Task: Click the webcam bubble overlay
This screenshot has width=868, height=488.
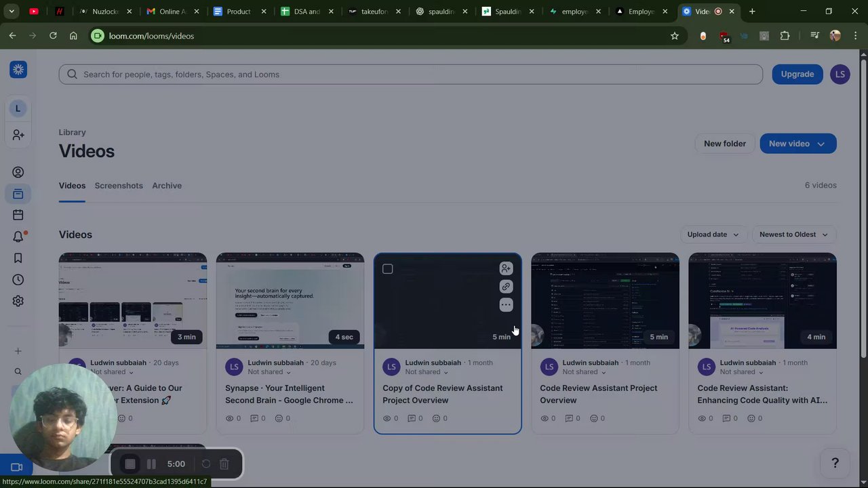Action: [62, 418]
